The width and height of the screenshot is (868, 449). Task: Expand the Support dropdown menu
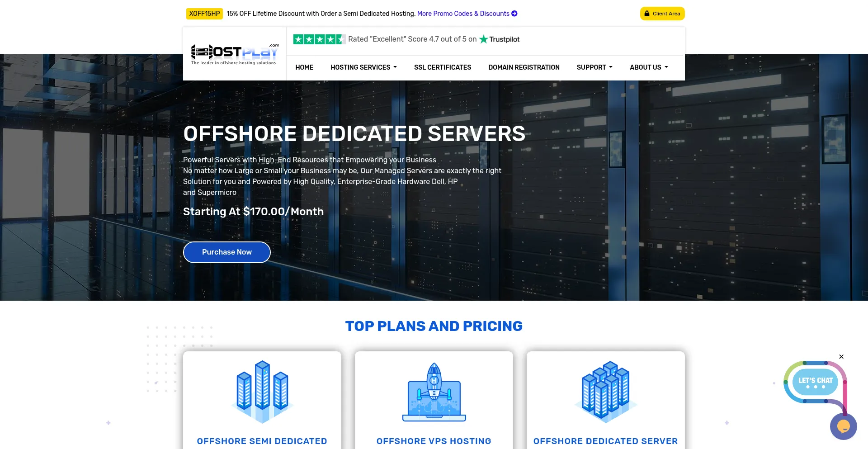coord(594,67)
